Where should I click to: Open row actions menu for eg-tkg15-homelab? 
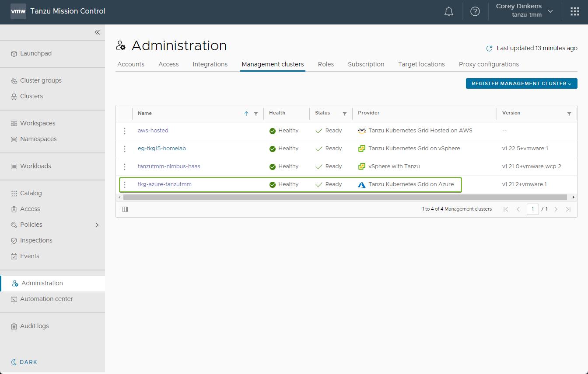125,149
